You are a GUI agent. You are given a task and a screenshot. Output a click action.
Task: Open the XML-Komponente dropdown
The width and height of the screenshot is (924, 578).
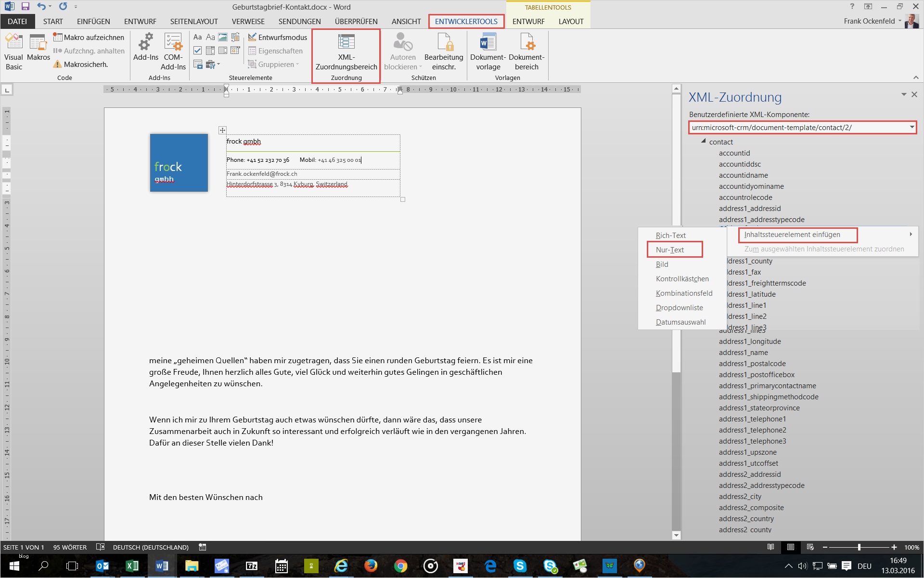coord(911,127)
